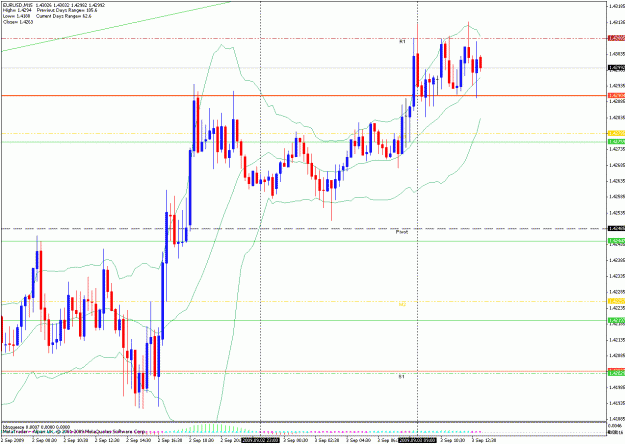Click the yellow M2 price tag on axis

pos(616,301)
